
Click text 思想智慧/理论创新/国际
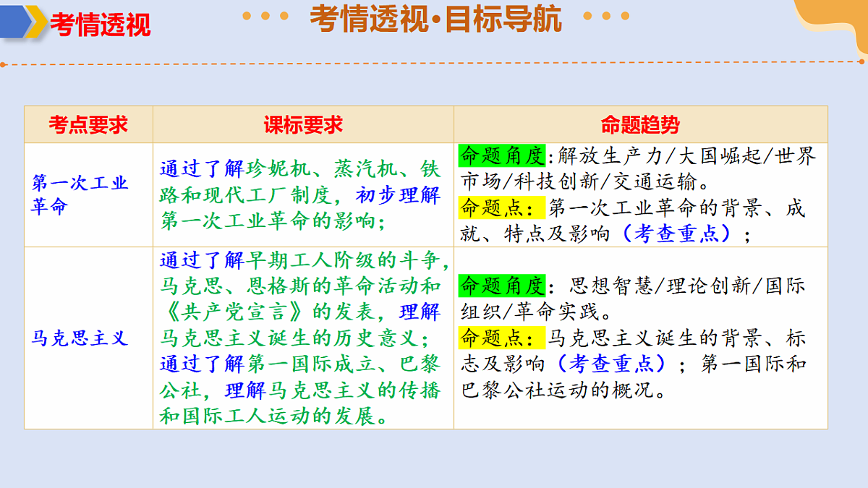pos(687,286)
